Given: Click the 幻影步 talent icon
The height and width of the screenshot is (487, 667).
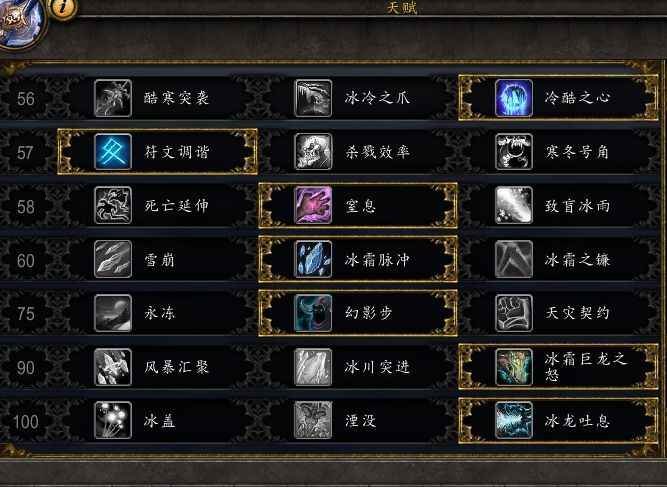Looking at the screenshot, I should click(x=313, y=313).
